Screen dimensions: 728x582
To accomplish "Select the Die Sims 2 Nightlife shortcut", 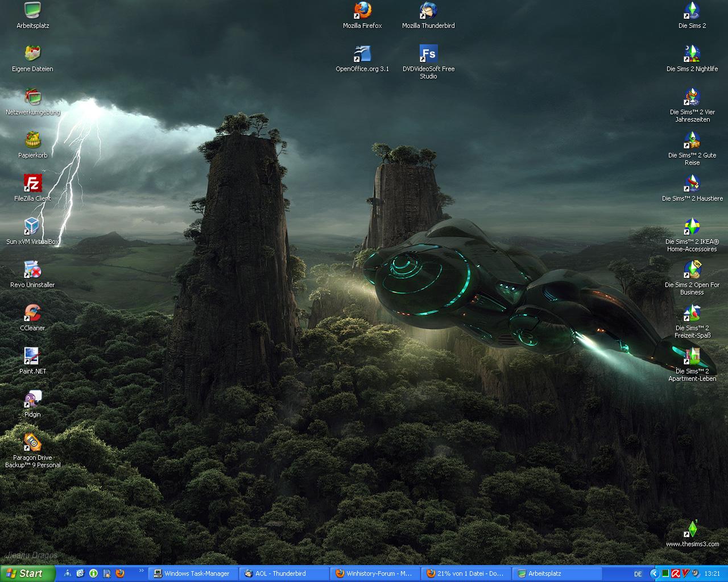I will pos(692,55).
